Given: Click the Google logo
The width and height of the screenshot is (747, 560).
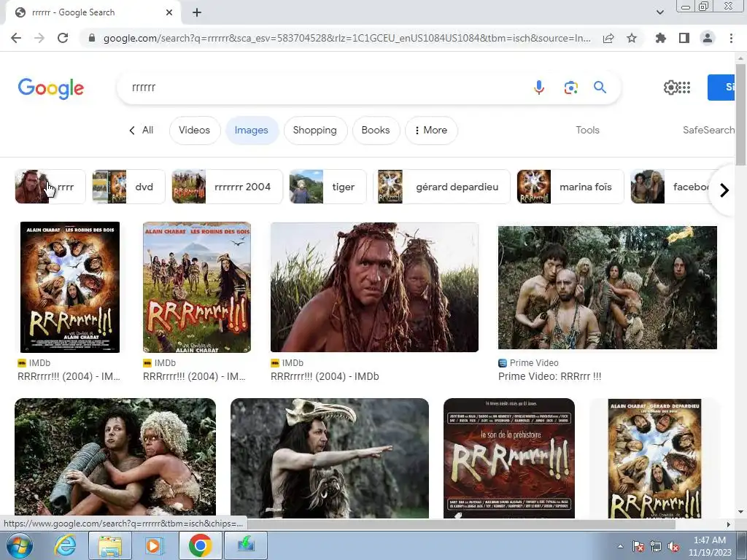Looking at the screenshot, I should pyautogui.click(x=51, y=88).
